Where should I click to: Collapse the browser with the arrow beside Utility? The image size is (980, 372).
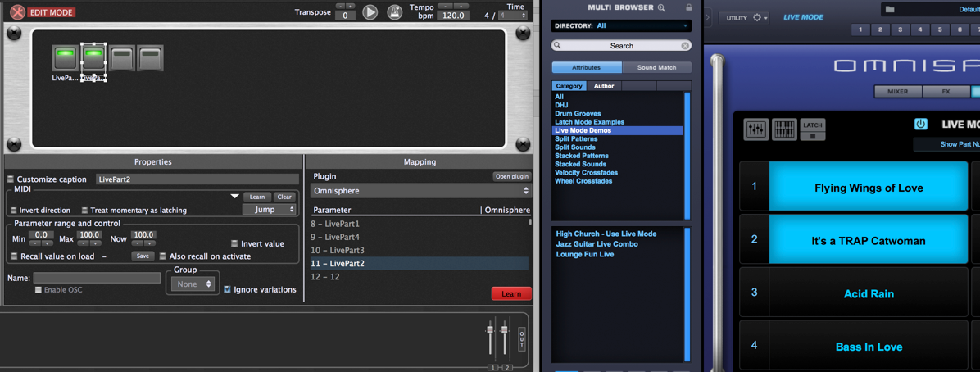[707, 17]
